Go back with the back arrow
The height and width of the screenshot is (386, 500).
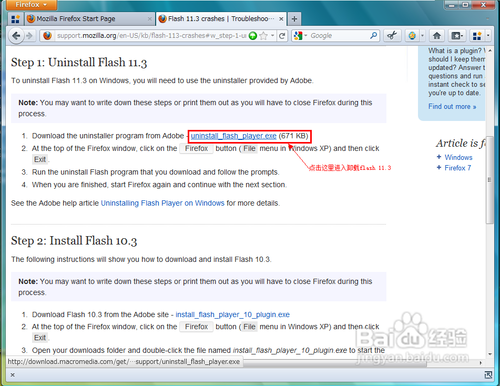pos(16,35)
